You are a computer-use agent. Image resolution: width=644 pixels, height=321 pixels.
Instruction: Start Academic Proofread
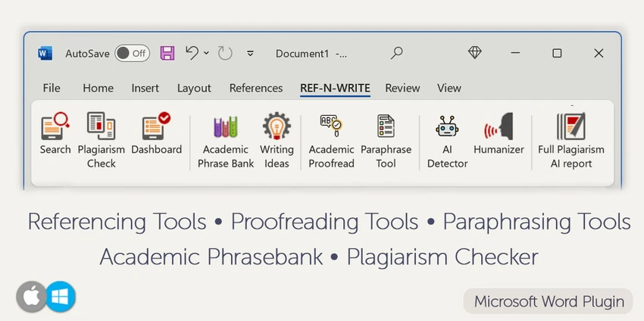[x=331, y=141]
